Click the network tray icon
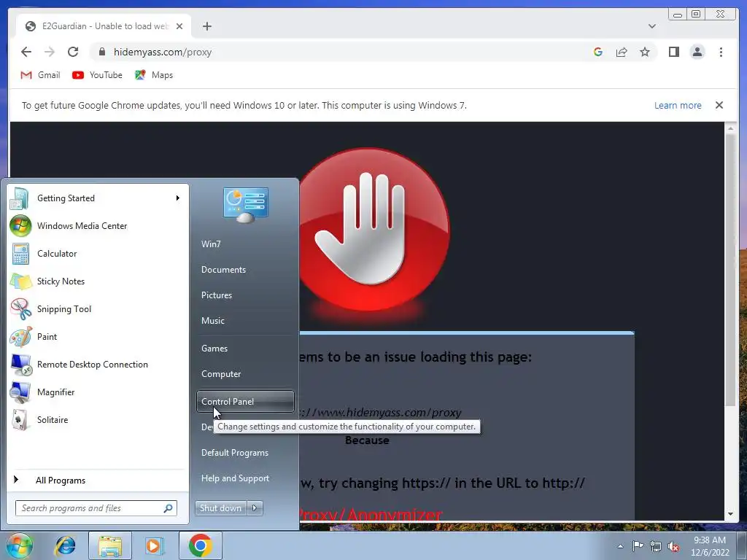Screen dimensions: 747x560 [656, 547]
